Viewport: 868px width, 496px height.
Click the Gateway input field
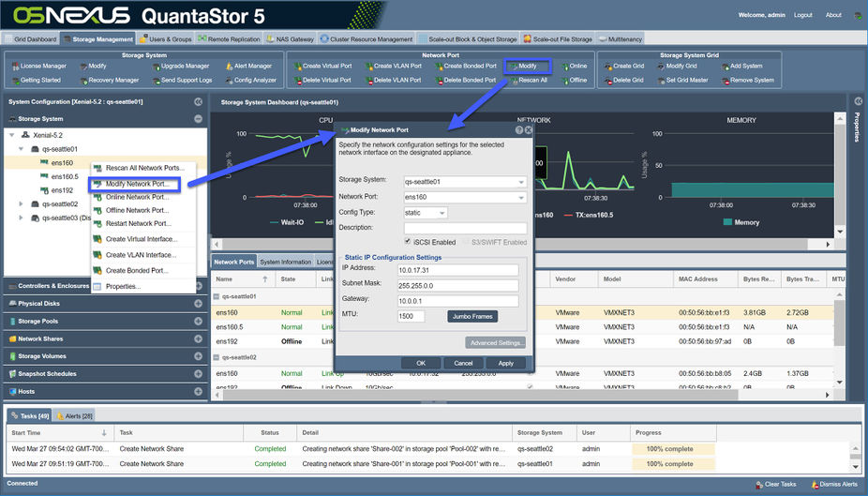[457, 301]
